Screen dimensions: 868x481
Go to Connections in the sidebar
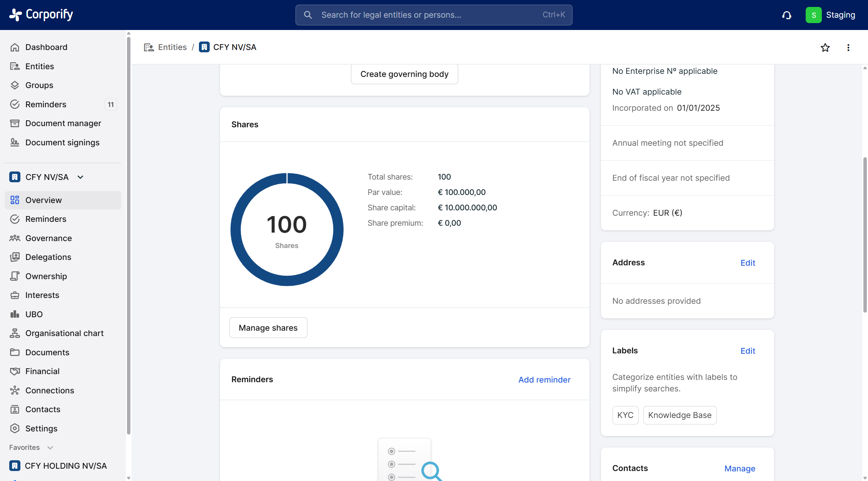click(x=50, y=390)
